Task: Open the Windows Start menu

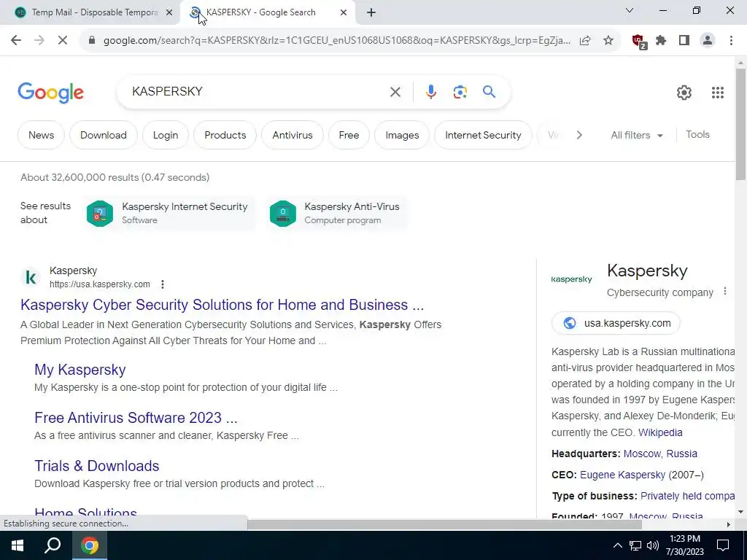Action: click(18, 545)
